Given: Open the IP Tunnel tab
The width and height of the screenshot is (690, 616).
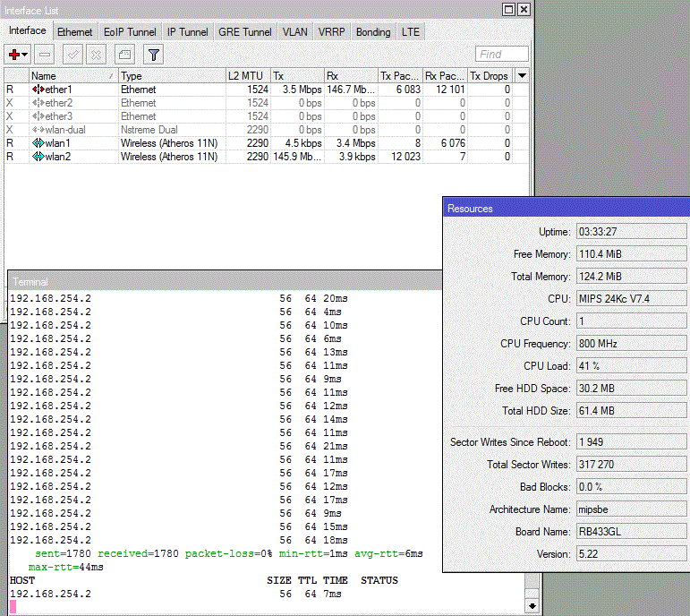Looking at the screenshot, I should click(x=187, y=32).
